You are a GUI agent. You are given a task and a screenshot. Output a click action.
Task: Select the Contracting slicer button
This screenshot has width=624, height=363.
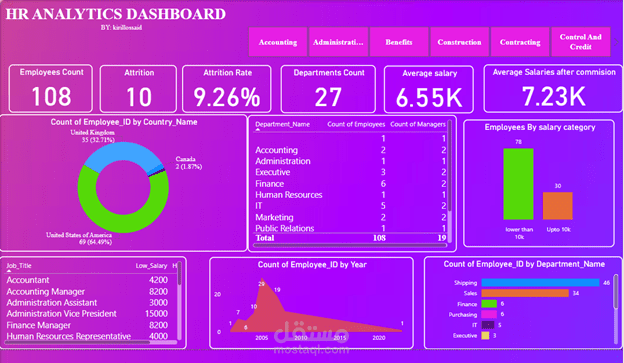[520, 42]
